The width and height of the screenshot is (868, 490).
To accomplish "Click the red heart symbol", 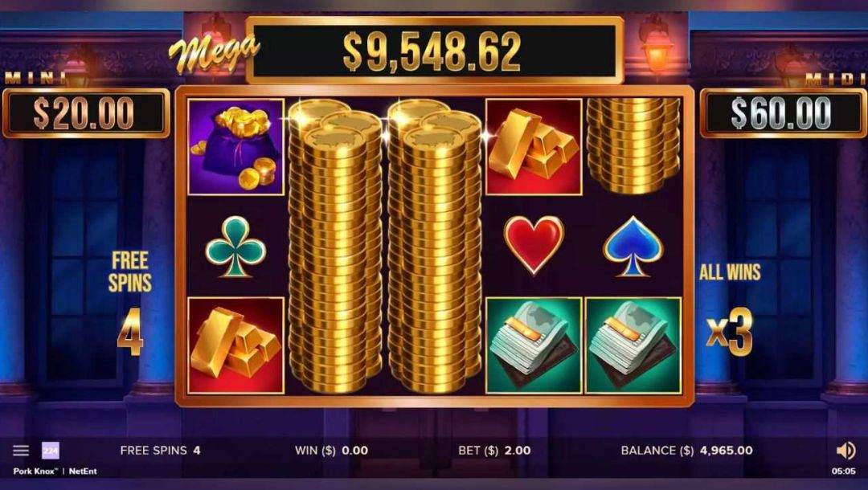I will pos(534,244).
